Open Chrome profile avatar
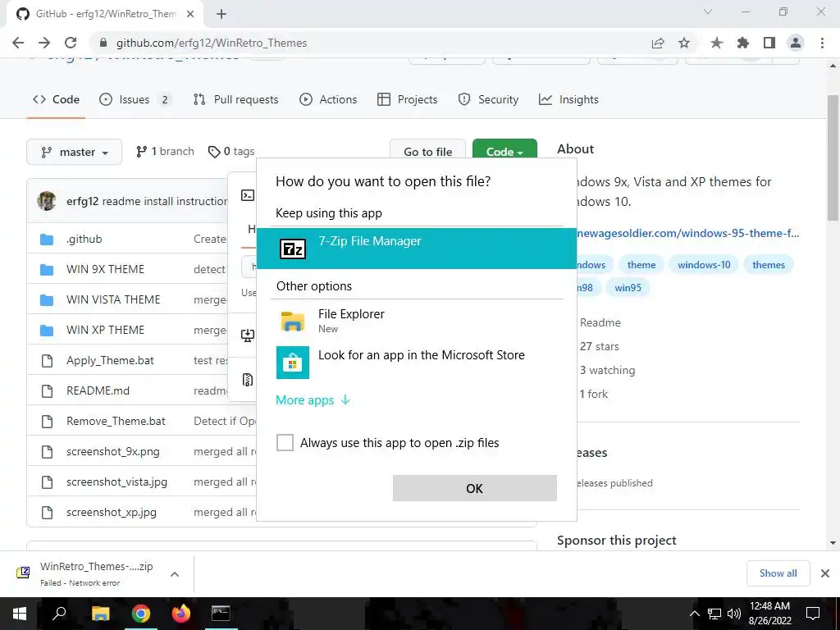 coord(796,43)
